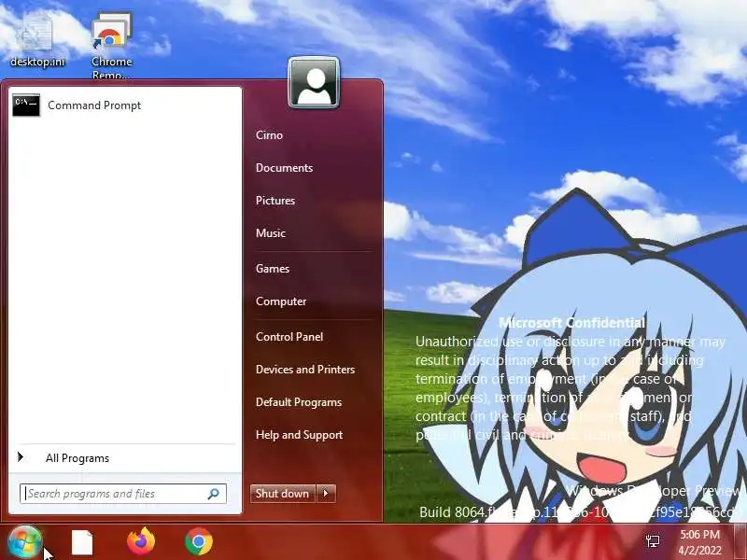The width and height of the screenshot is (747, 560).
Task: Launch Google Chrome from the taskbar
Action: pyautogui.click(x=199, y=542)
